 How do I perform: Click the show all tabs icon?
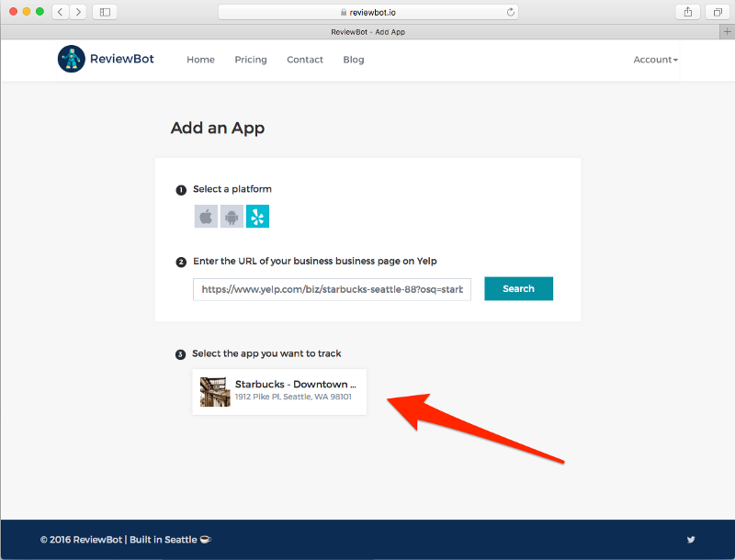coord(716,12)
